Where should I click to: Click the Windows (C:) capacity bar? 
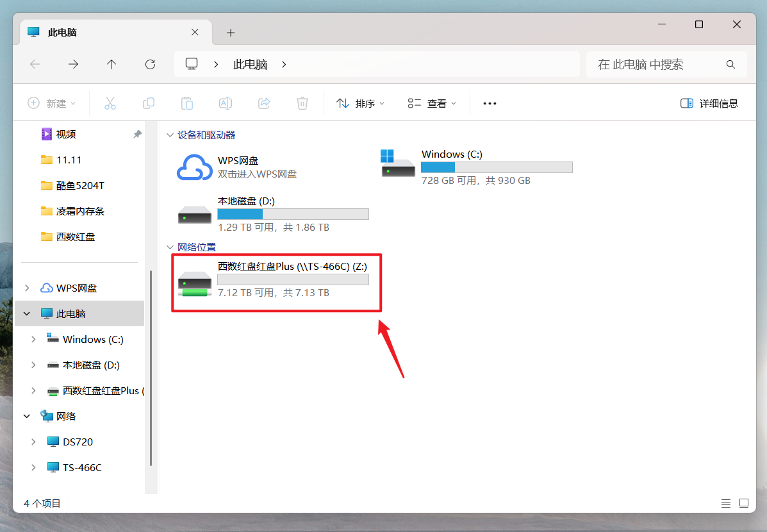497,167
